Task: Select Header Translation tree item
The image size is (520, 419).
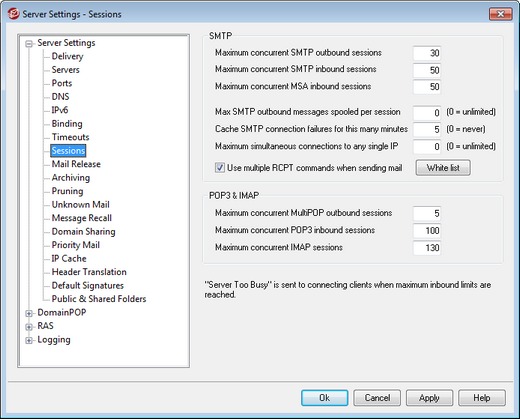Action: pyautogui.click(x=89, y=272)
